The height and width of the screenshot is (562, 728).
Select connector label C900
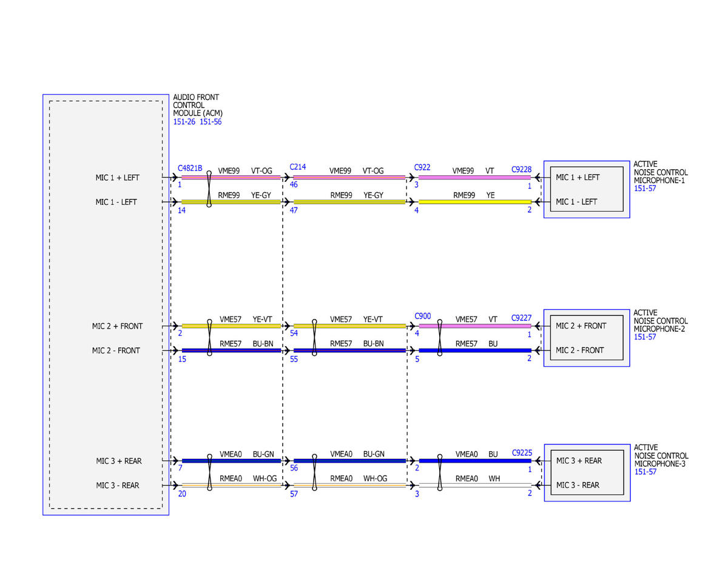(x=423, y=316)
